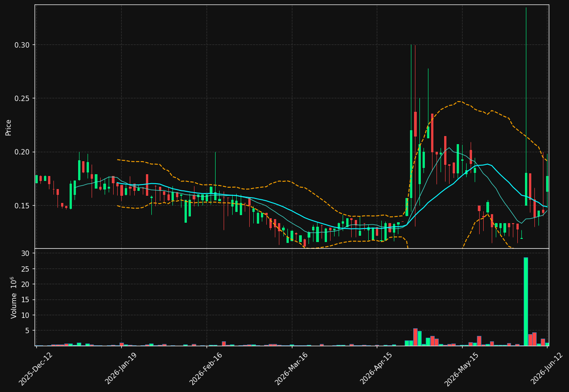Viewport: 569px width, 392px height.
Task: Click the 2026-Feb-16 date label
Action: pyautogui.click(x=206, y=369)
